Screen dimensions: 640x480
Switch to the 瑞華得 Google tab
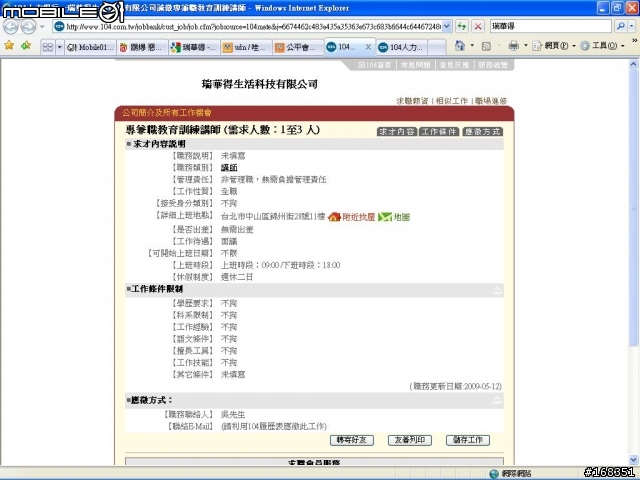pos(194,47)
